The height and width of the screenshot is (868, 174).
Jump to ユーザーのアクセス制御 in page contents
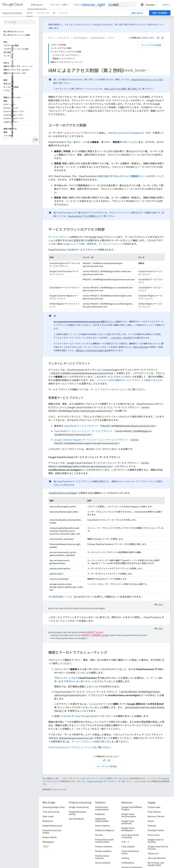(61, 48)
